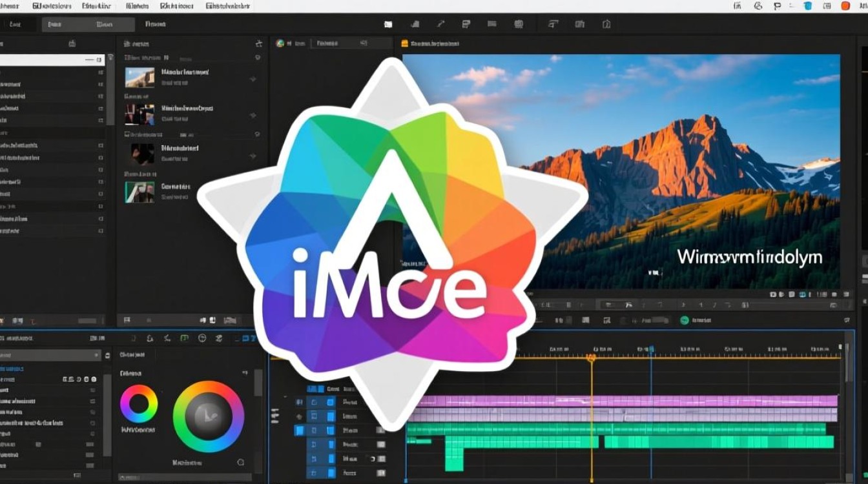Click the large color wheel in grading panel
Screen dimensions: 868x484
pyautogui.click(x=209, y=416)
